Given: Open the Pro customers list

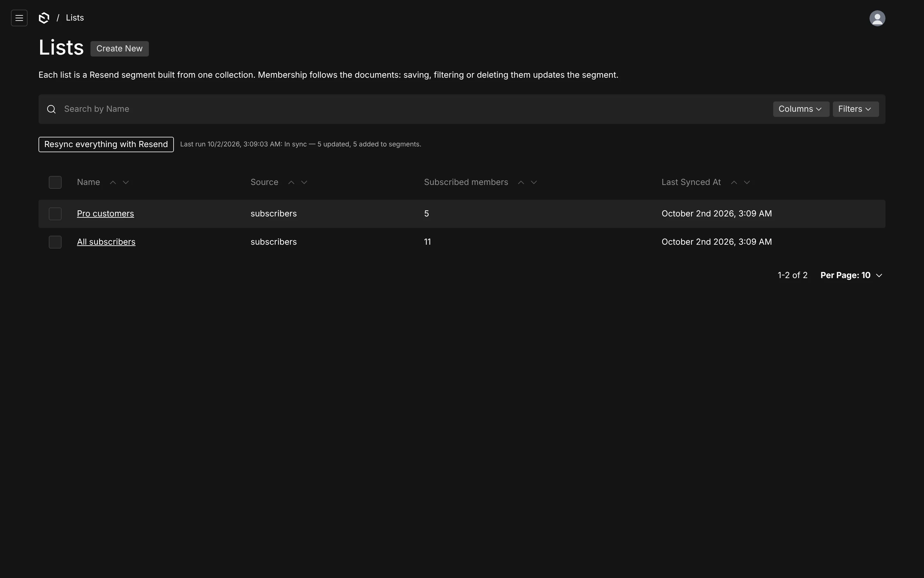Looking at the screenshot, I should click(x=105, y=214).
